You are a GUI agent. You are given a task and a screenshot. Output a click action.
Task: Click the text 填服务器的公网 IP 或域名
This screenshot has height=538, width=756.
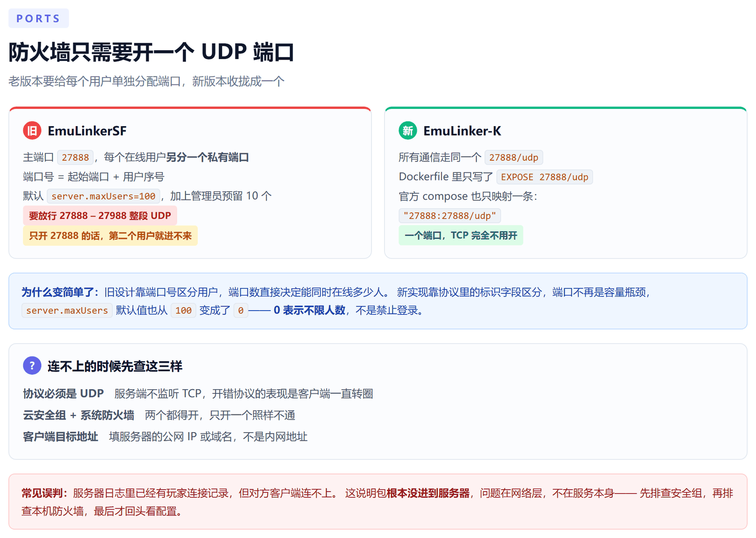click(170, 437)
